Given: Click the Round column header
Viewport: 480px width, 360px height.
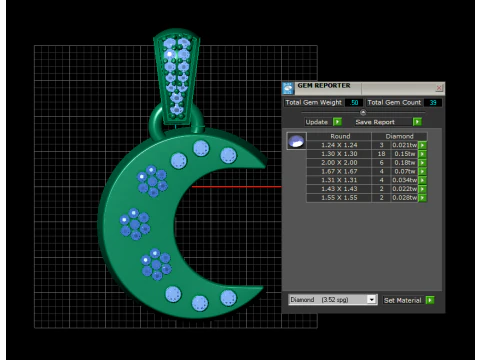Looking at the screenshot, I should (x=339, y=136).
